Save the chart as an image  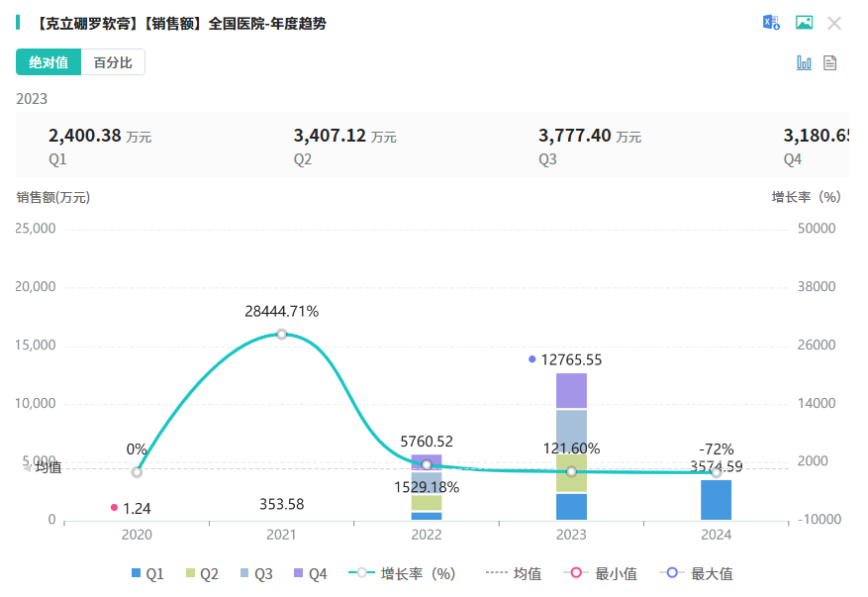804,22
